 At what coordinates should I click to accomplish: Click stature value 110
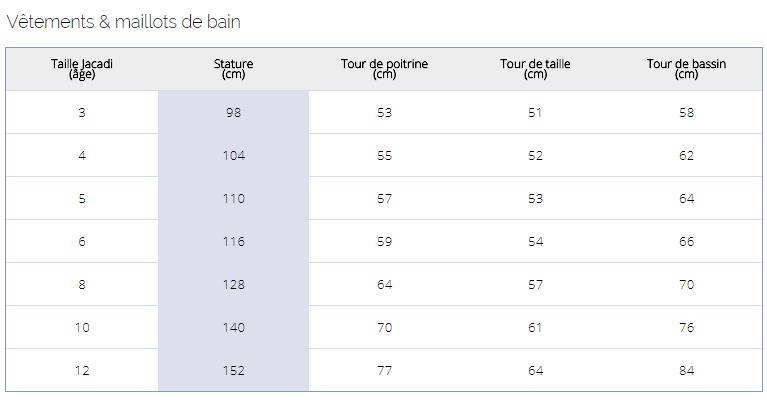tap(233, 199)
